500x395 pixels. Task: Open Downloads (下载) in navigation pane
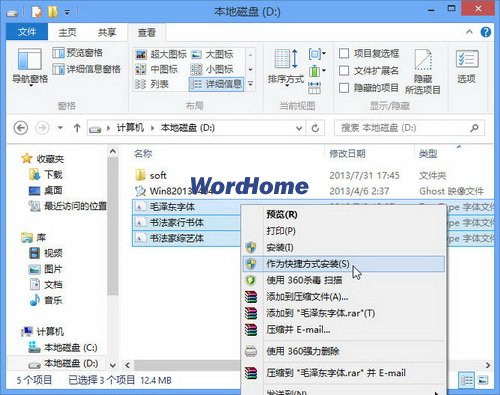tap(46, 174)
